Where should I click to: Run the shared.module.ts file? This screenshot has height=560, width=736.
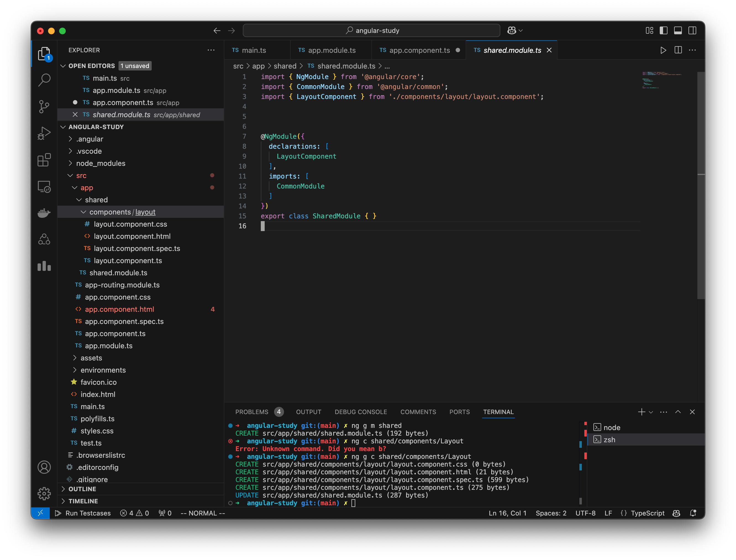[663, 50]
